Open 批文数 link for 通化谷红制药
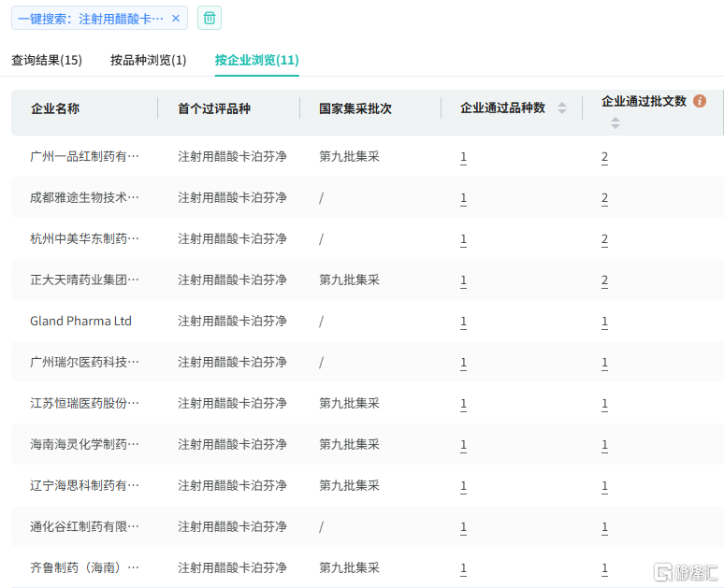 [604, 526]
